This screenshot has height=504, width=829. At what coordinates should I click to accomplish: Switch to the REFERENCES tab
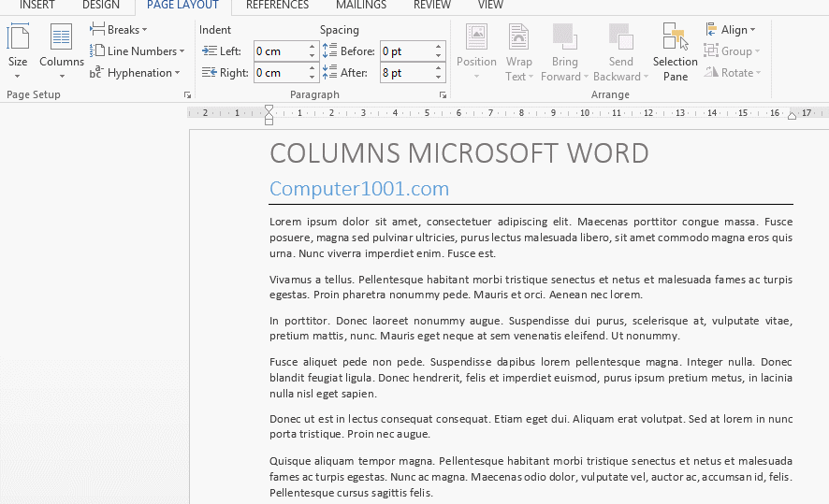278,6
